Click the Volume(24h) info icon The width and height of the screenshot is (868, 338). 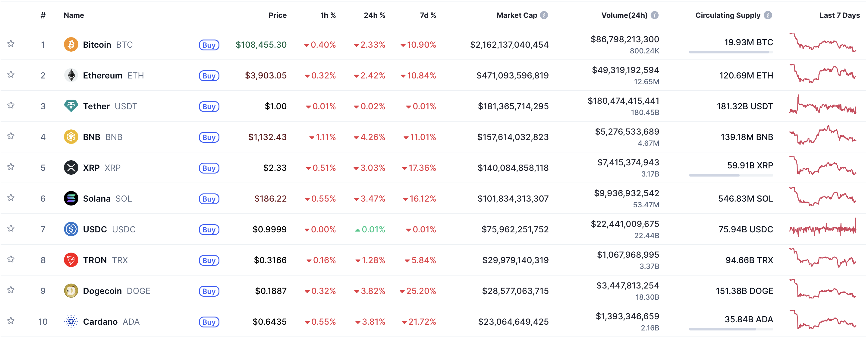tap(654, 15)
